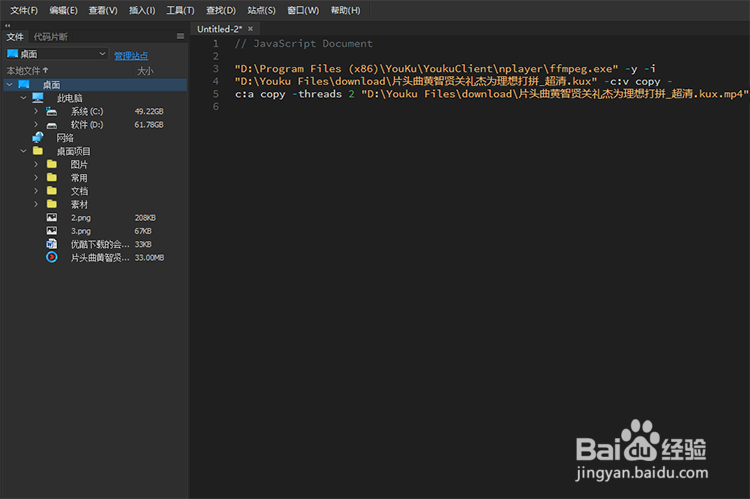Select 软件 (D:) in the tree
The width and height of the screenshot is (750, 499).
tap(87, 125)
